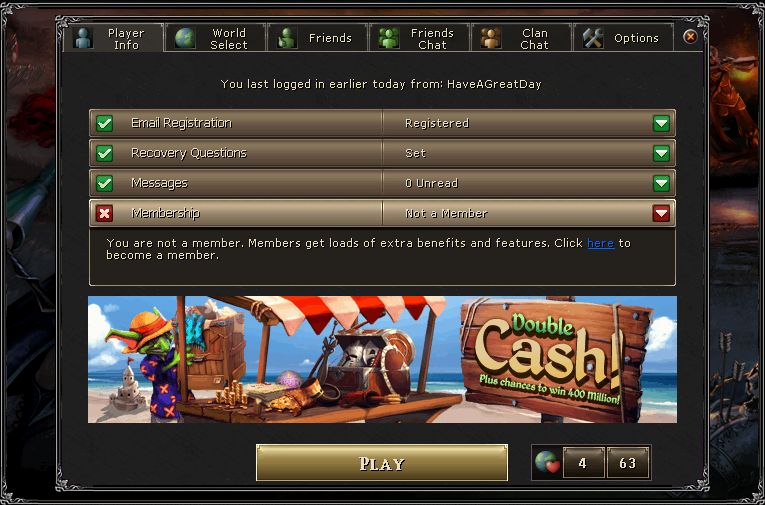Expand the Email Registration row arrow
The height and width of the screenshot is (505, 765).
point(661,123)
